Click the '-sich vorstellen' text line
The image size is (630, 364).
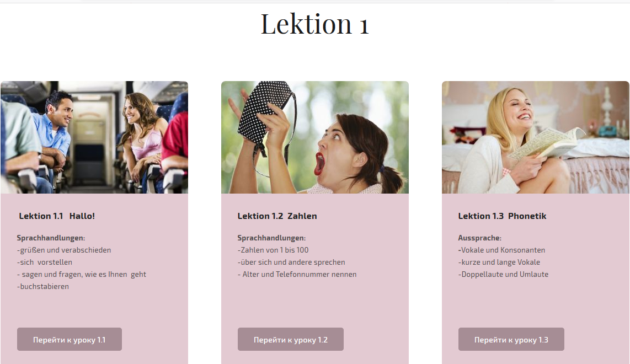45,262
